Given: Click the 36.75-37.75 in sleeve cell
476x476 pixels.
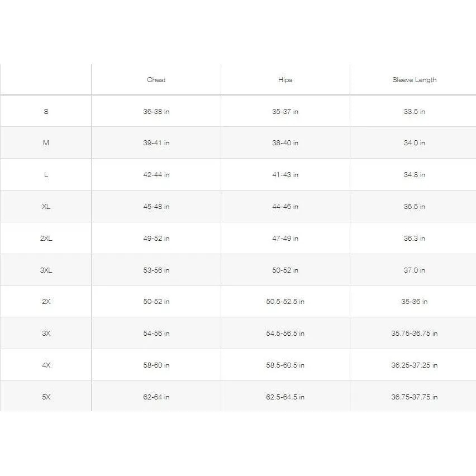Looking at the screenshot, I should pos(414,397).
